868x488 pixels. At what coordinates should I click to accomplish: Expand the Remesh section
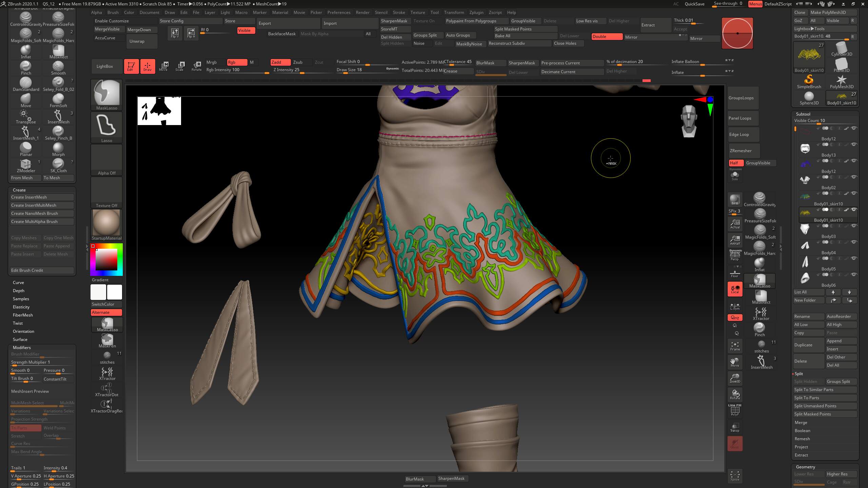click(802, 439)
